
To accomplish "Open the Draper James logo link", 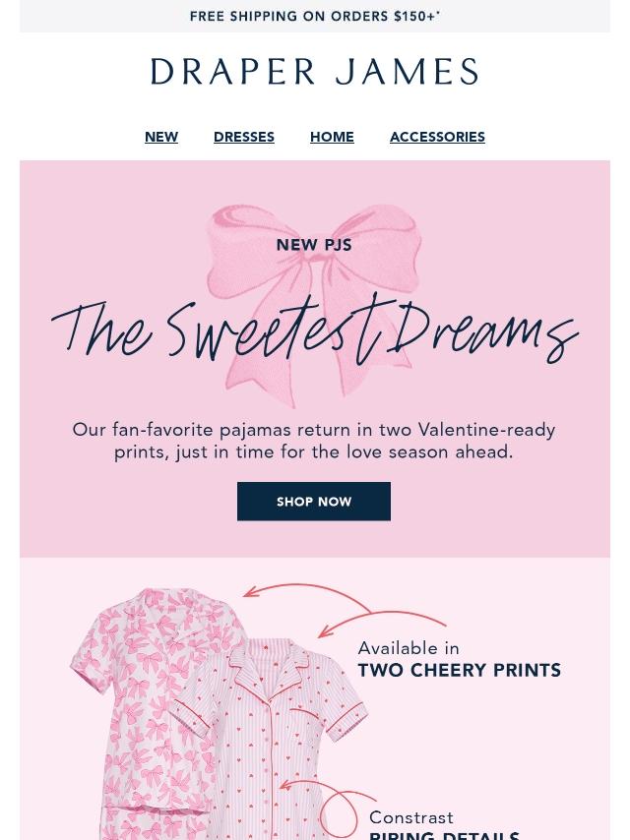I will click(x=314, y=72).
